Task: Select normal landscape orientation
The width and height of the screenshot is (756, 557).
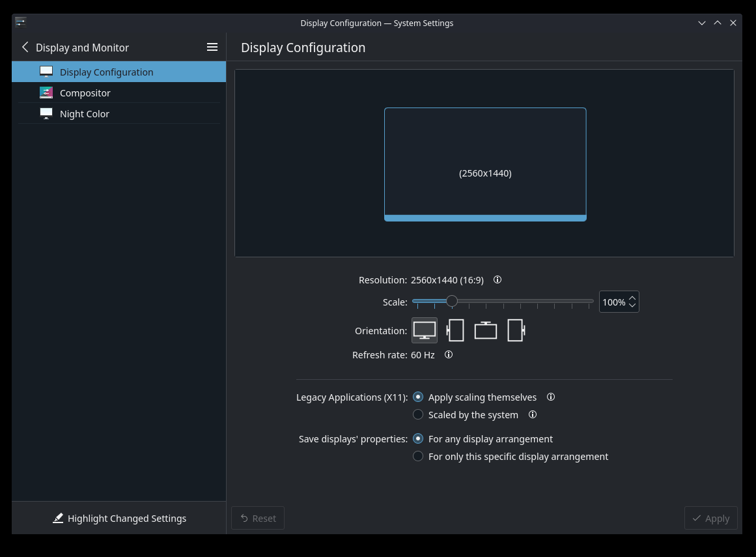Action: tap(425, 330)
